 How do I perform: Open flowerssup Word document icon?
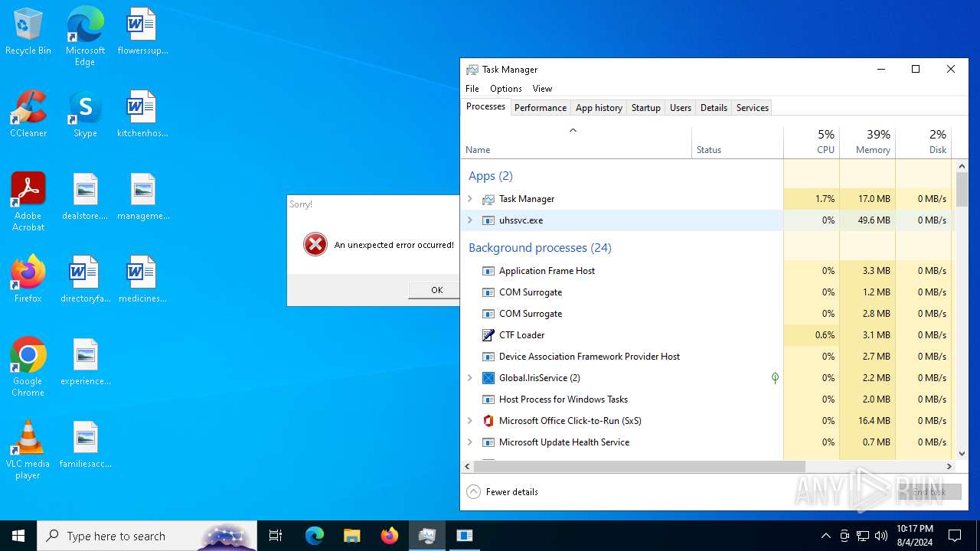pos(142,32)
